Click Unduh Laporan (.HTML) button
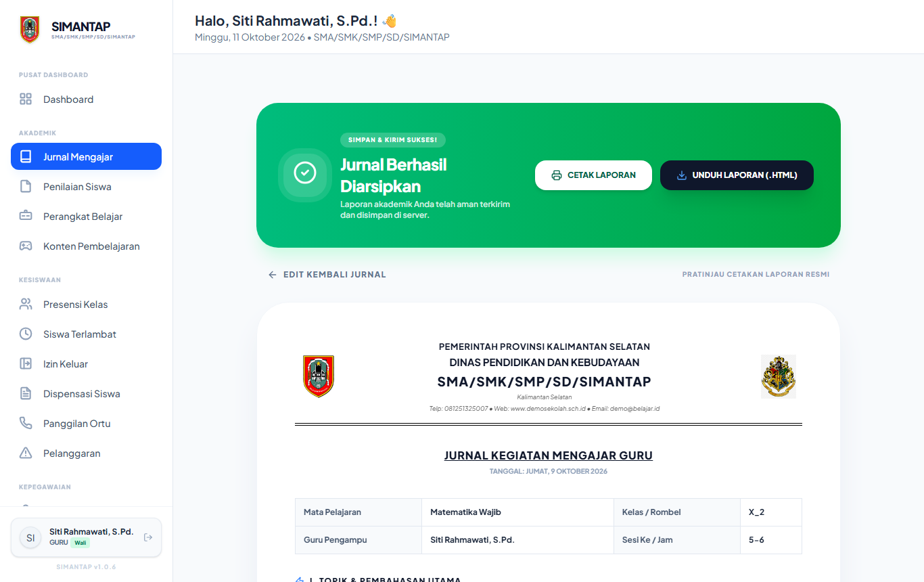Viewport: 924px width, 582px height. [x=737, y=175]
